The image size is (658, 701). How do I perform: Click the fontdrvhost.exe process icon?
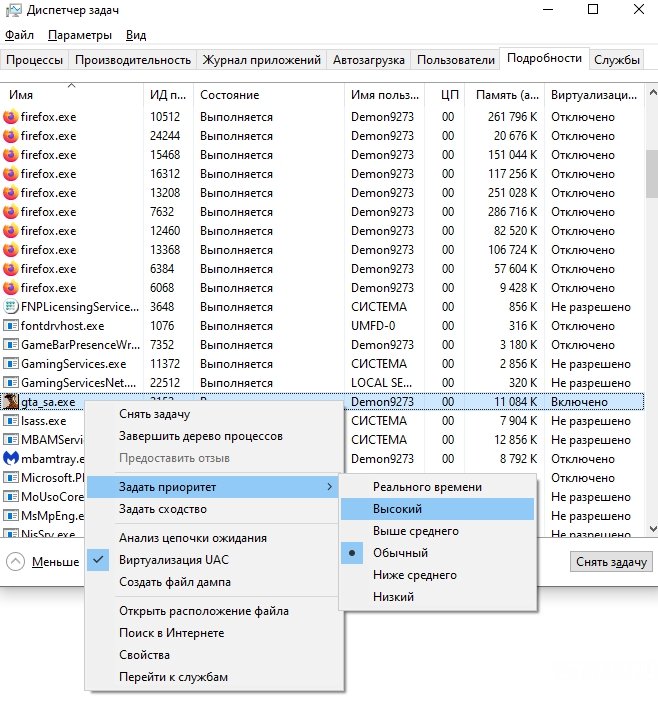pyautogui.click(x=11, y=326)
